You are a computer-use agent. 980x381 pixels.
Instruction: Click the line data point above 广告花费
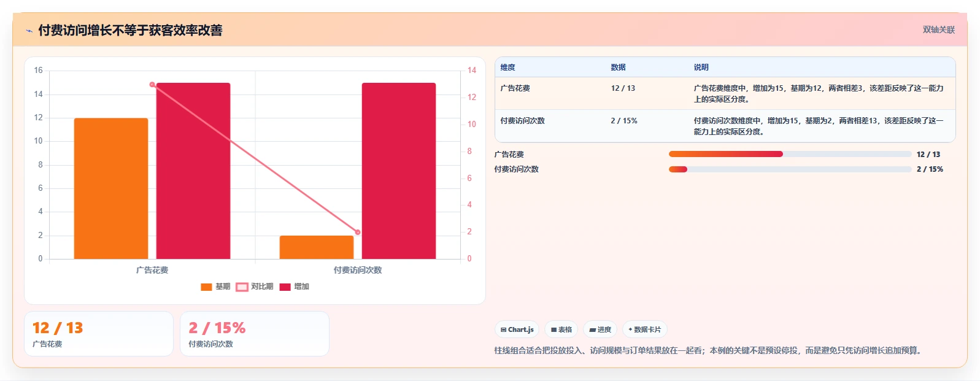click(x=152, y=85)
